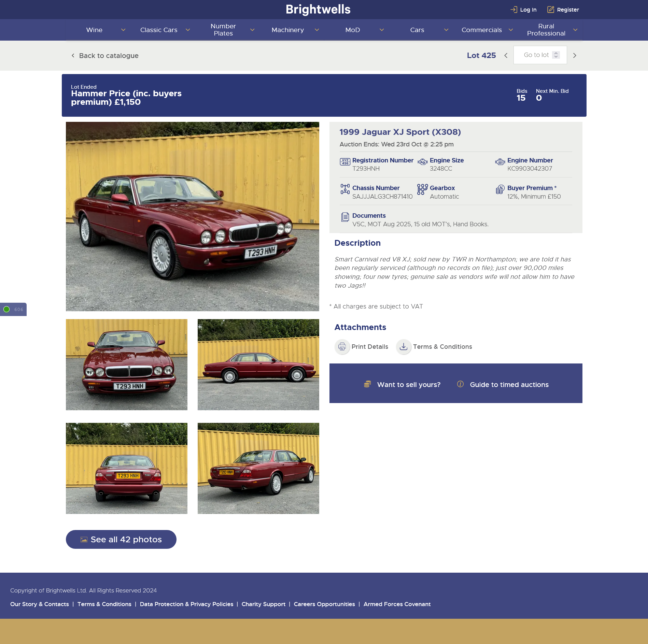Screen dimensions: 648x644
Task: Click the Lot 425 label
Action: tap(481, 55)
